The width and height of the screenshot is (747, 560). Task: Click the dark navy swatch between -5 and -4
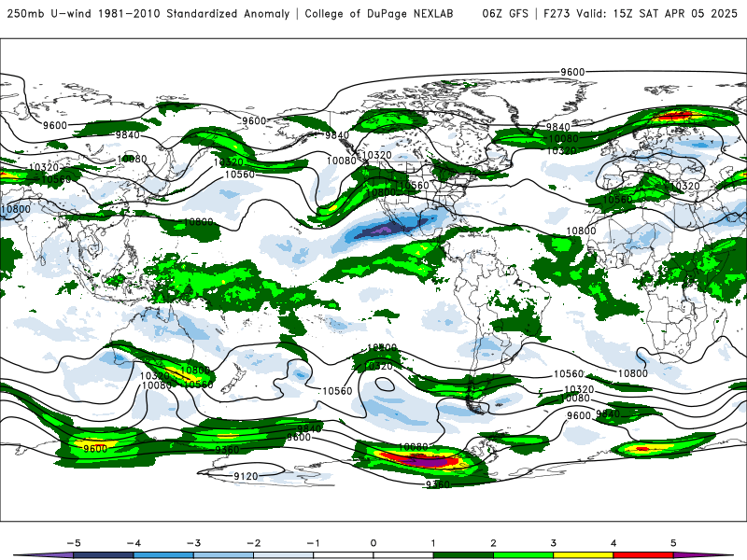coord(104,555)
